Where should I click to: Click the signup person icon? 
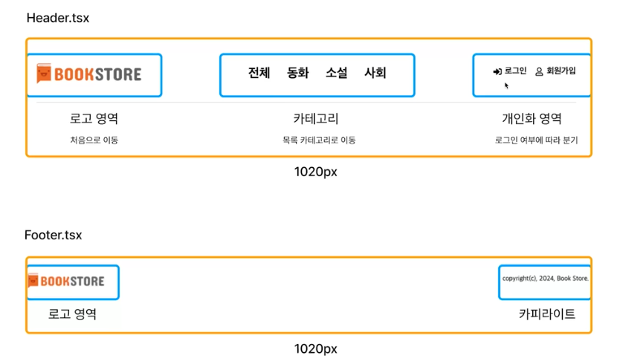[x=539, y=71]
